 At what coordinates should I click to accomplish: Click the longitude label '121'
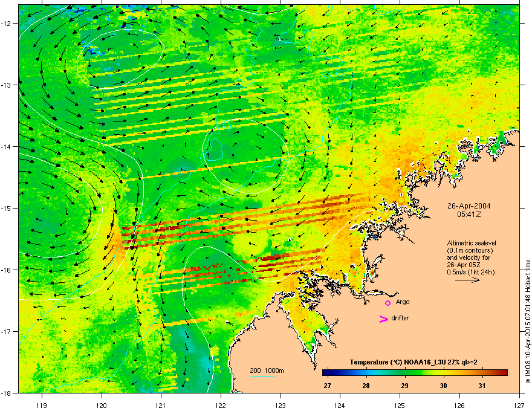(x=161, y=405)
